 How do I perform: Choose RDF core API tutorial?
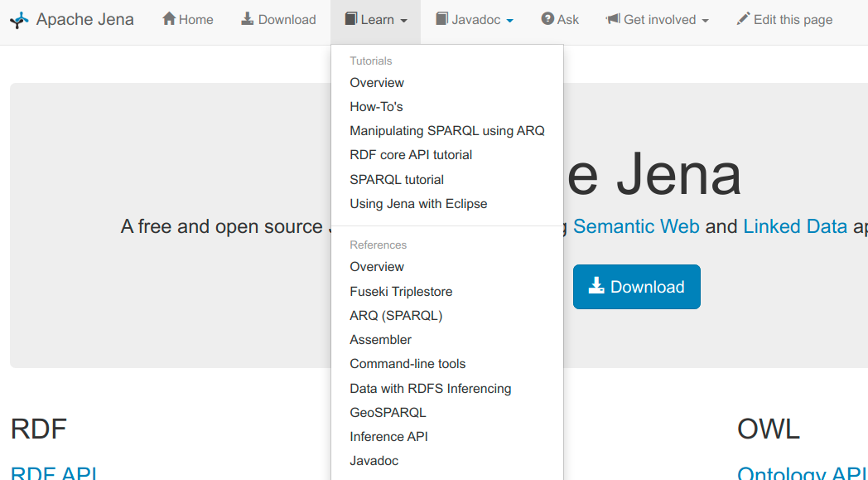point(411,155)
